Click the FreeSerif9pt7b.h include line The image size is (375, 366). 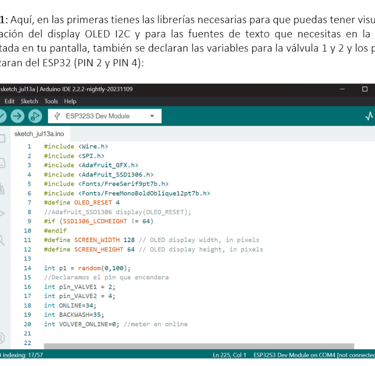click(106, 184)
